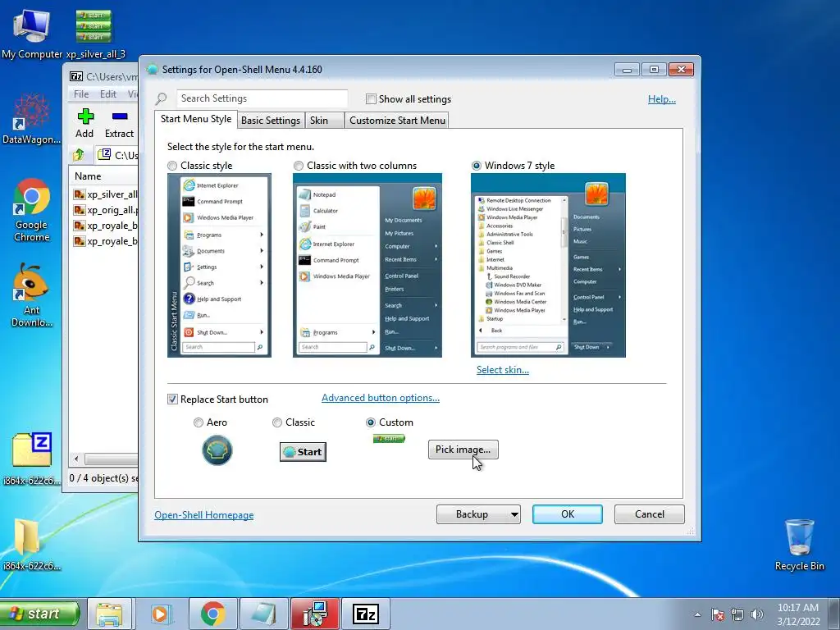
Task: Open the Backup dropdown button
Action: (x=478, y=514)
